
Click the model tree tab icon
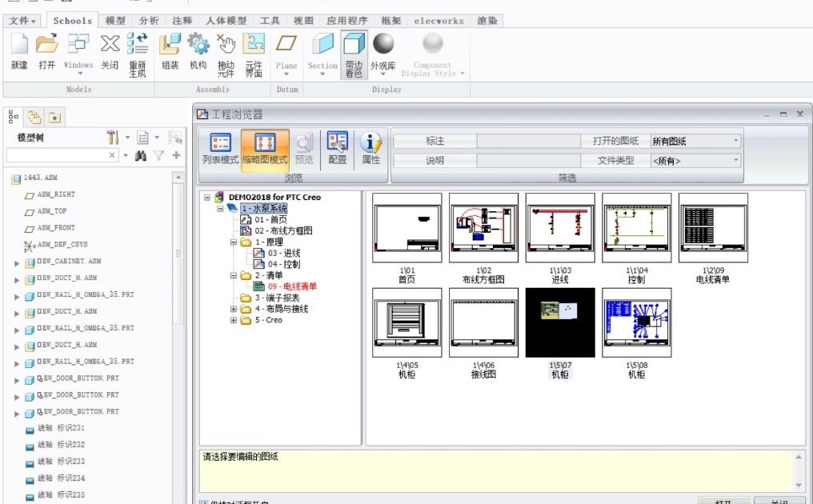click(x=14, y=117)
